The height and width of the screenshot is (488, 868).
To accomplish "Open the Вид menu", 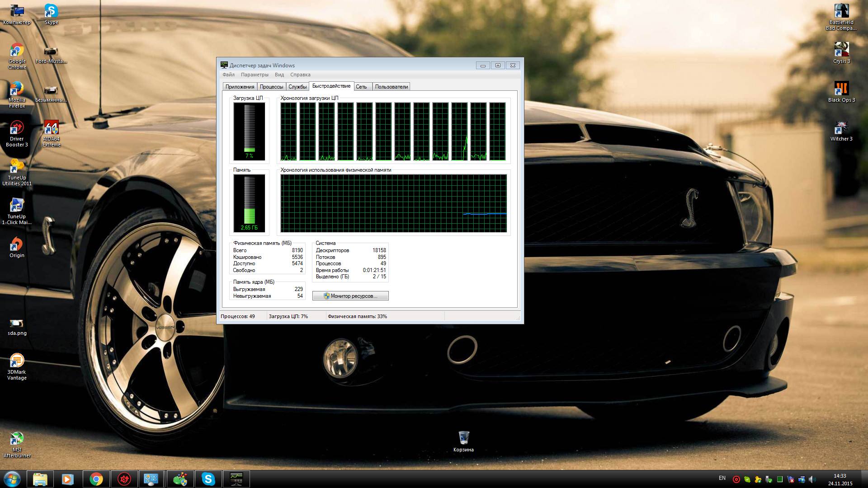I will coord(279,75).
